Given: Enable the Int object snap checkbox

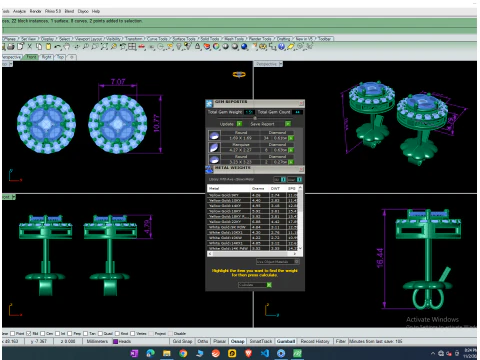Looking at the screenshot, I should pyautogui.click(x=57, y=333).
